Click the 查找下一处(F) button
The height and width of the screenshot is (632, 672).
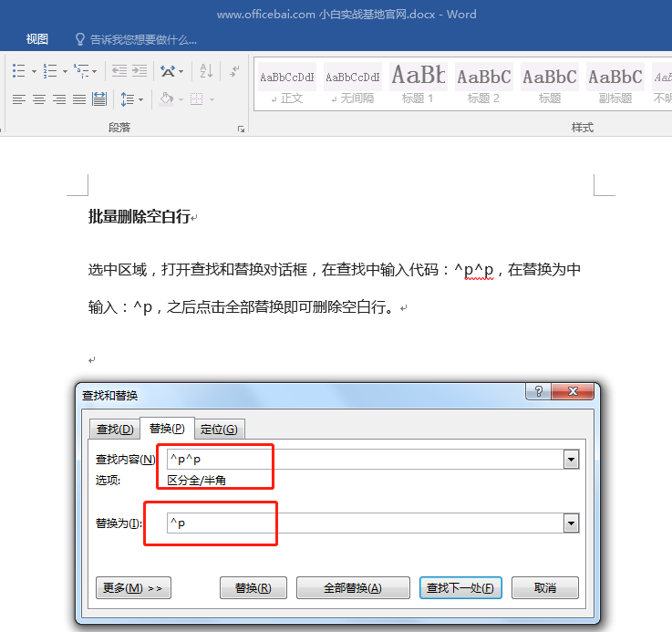(x=460, y=588)
